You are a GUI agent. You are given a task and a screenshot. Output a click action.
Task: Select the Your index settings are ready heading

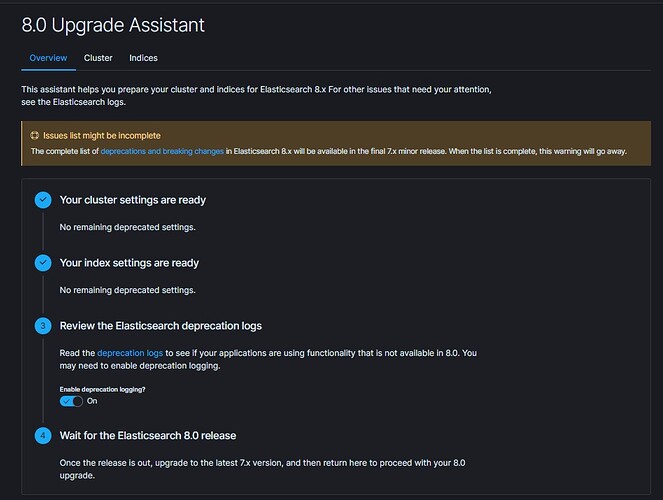(129, 263)
